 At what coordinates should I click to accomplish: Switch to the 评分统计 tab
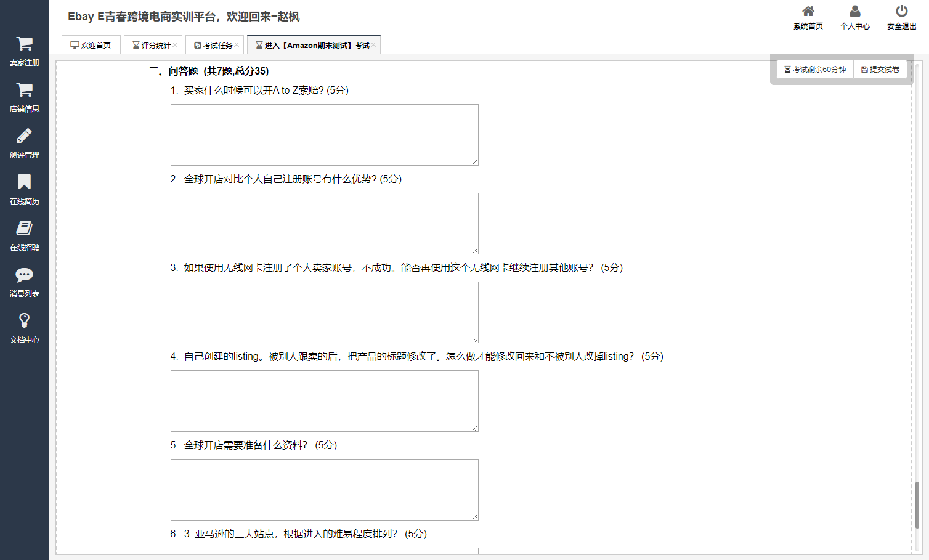coord(152,45)
